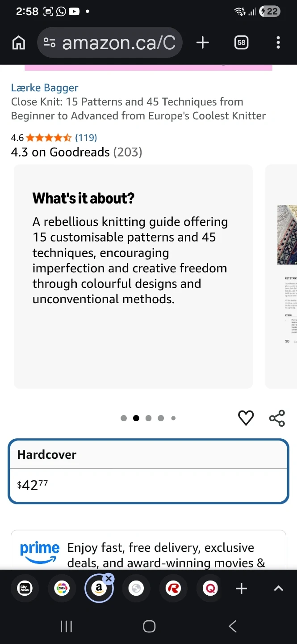Jump to the third carousel dot
Viewport: 297px width, 644px height.
point(149,418)
